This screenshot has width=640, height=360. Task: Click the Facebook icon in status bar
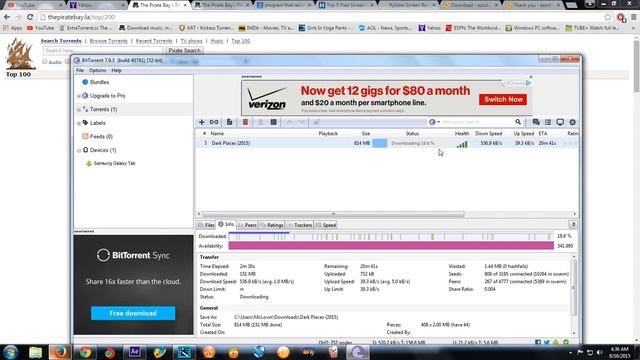(x=538, y=342)
